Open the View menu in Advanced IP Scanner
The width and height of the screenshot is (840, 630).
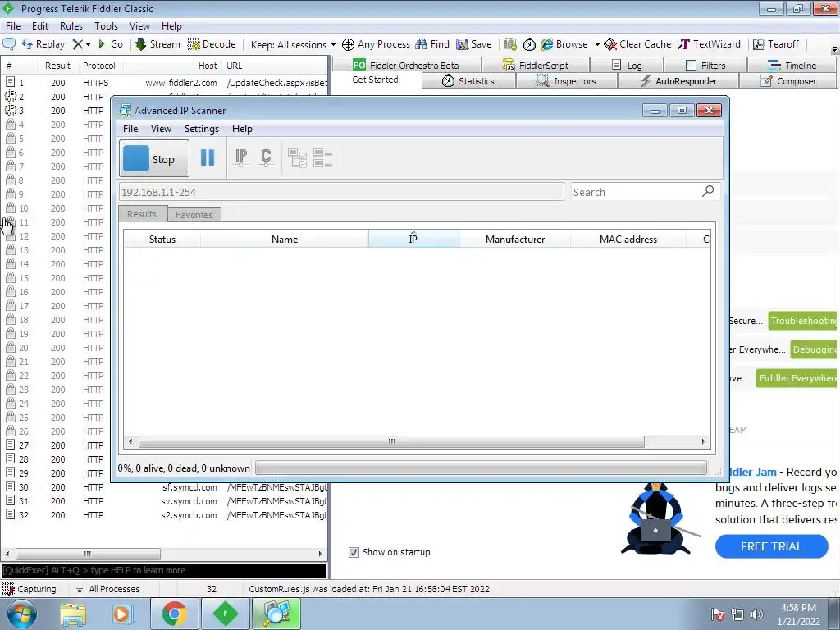coord(161,129)
